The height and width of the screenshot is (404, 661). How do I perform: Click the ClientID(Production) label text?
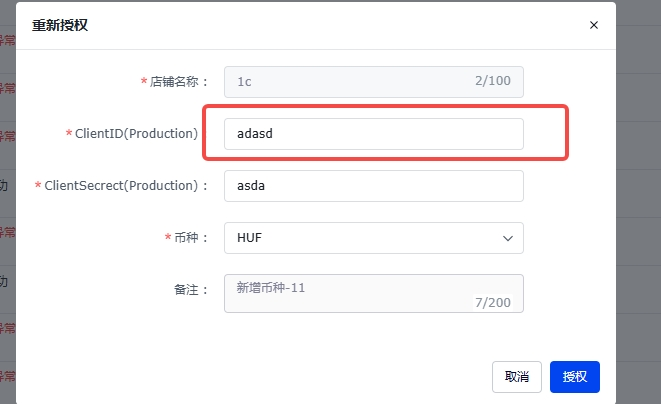pyautogui.click(x=136, y=134)
